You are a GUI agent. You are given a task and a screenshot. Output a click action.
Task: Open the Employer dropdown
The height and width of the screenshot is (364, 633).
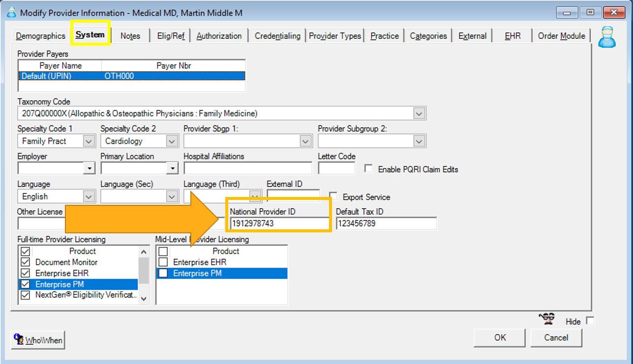[90, 168]
